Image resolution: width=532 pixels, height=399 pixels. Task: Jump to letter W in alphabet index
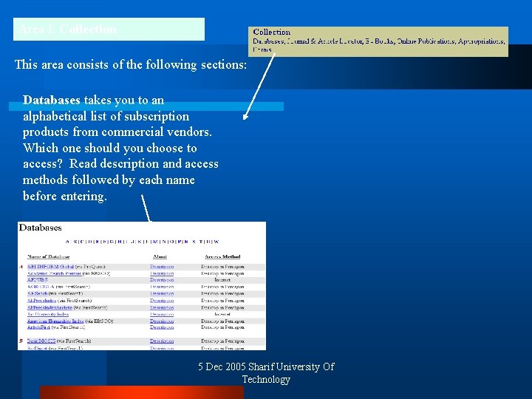coord(216,242)
